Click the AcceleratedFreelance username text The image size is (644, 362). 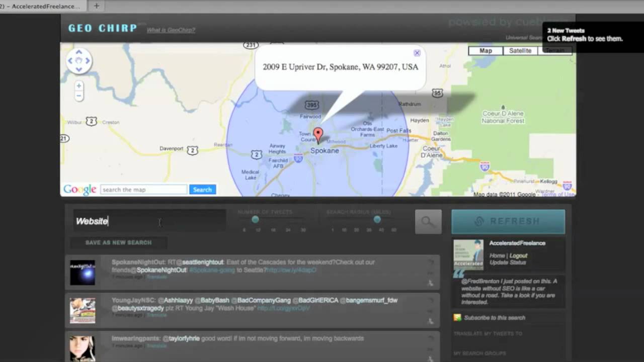517,243
